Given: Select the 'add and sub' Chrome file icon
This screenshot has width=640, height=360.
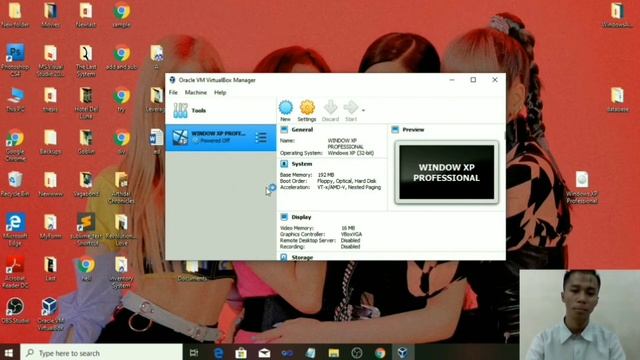Looking at the screenshot, I should click(121, 58).
